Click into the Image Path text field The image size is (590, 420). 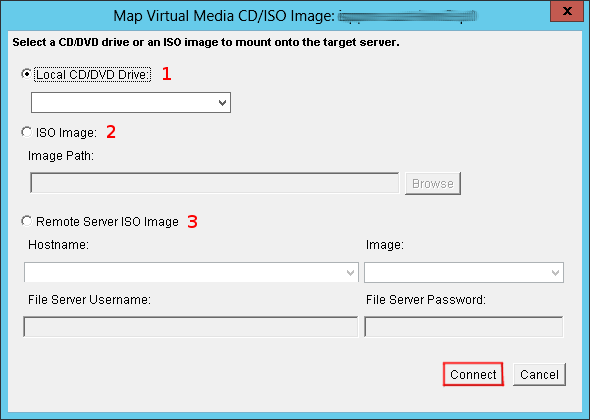[214, 183]
